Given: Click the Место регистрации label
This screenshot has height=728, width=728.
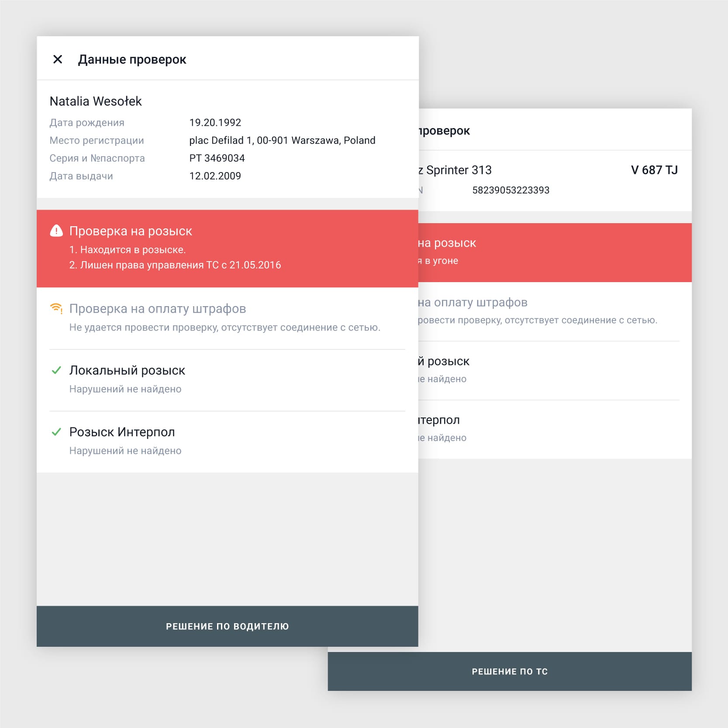Looking at the screenshot, I should click(x=97, y=141).
